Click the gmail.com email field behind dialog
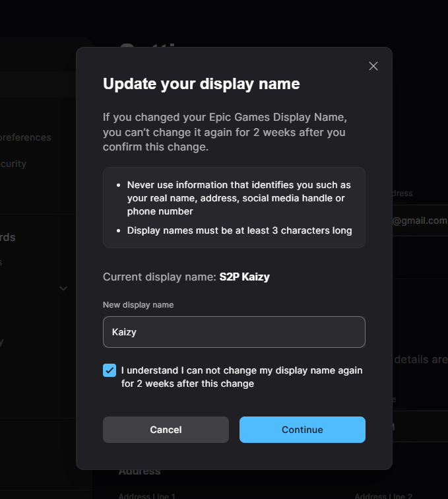This screenshot has width=448, height=499. tap(420, 220)
